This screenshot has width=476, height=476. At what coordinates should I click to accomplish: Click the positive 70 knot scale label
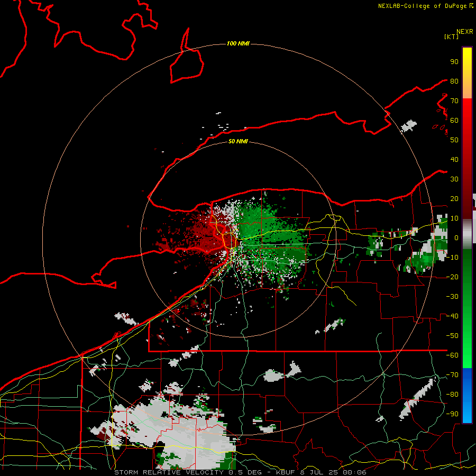click(454, 101)
